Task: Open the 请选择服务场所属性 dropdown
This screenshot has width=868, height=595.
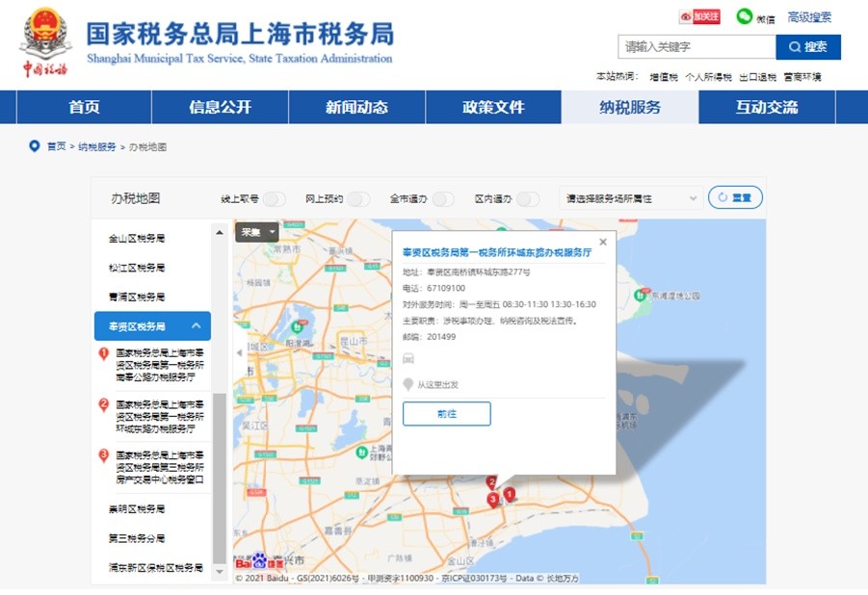Action: tap(631, 198)
